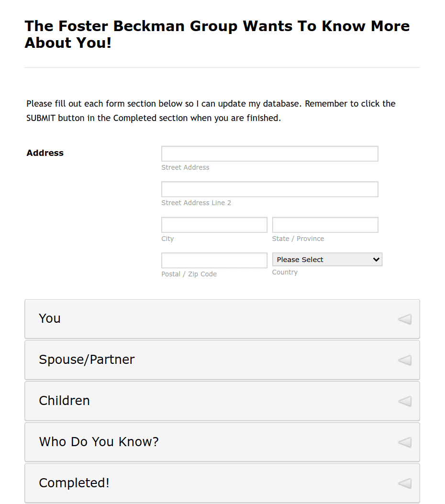Click the Completed! disclosure triangle
This screenshot has width=445, height=504.
[x=404, y=483]
